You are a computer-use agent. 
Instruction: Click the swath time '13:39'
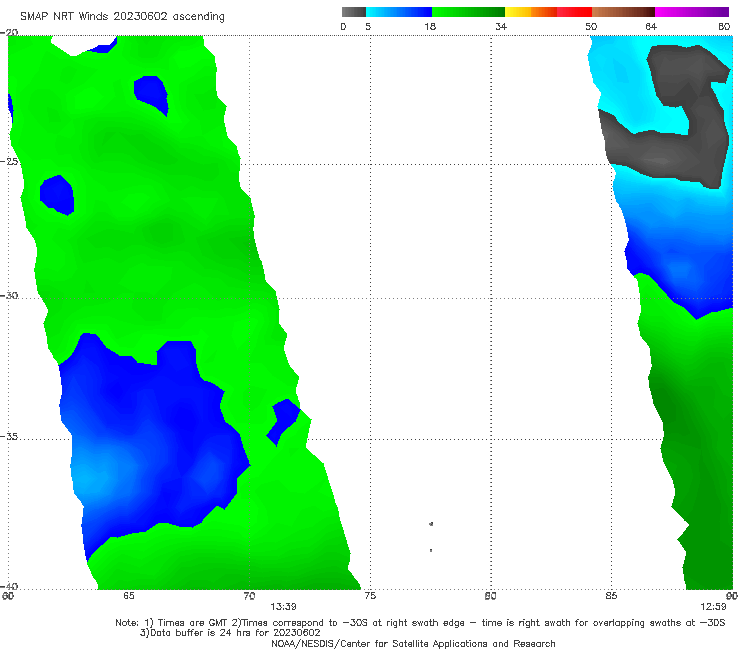(283, 607)
